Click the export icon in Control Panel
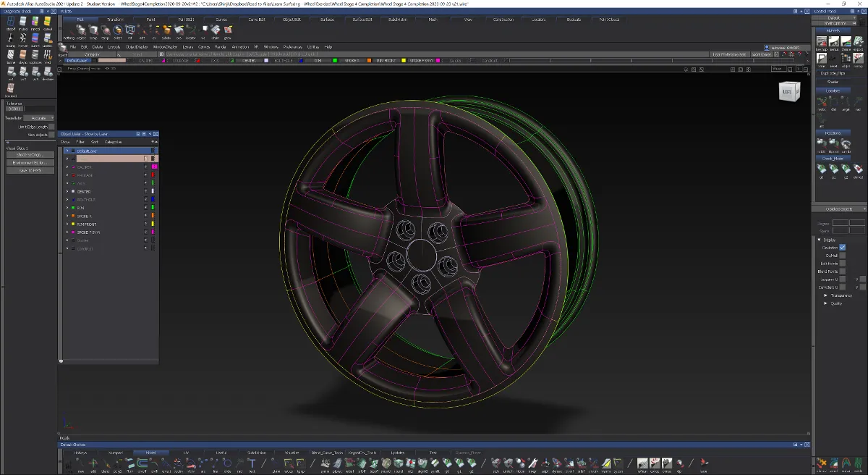The image size is (868, 475). [x=858, y=42]
